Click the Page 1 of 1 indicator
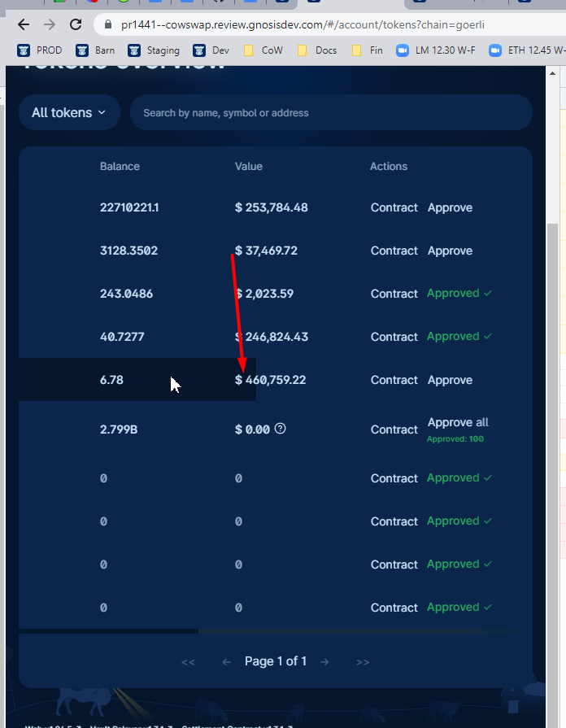This screenshot has width=566, height=728. [276, 661]
